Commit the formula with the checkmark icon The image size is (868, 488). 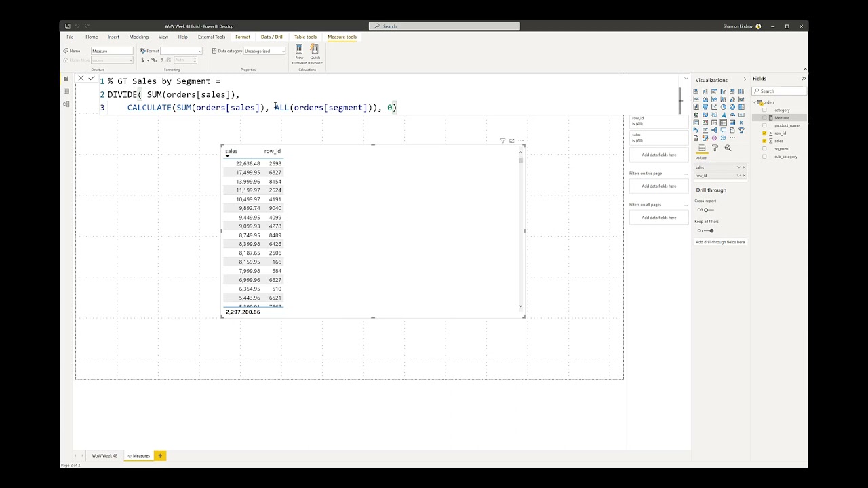pos(92,78)
